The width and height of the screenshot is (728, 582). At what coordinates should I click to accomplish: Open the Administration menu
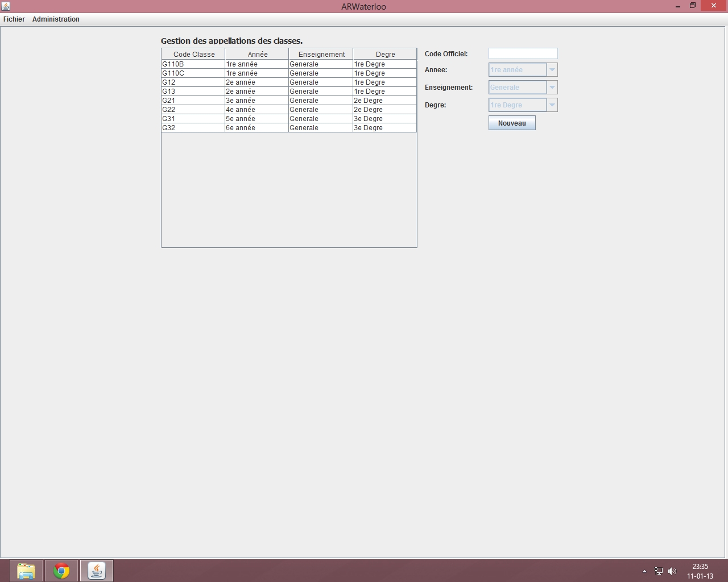pyautogui.click(x=56, y=19)
